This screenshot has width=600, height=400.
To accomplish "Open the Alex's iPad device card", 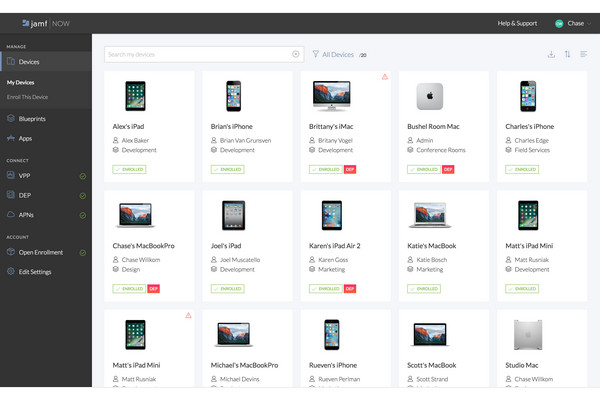I will coord(149,126).
